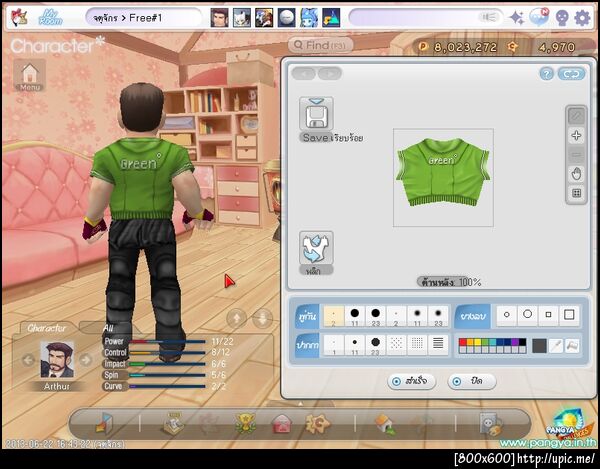The width and height of the screenshot is (600, 469).
Task: Select the small circle eraser shape
Action: [x=507, y=315]
